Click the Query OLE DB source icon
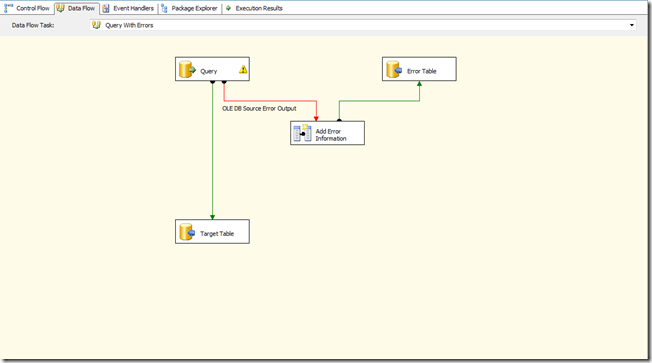 (x=187, y=69)
